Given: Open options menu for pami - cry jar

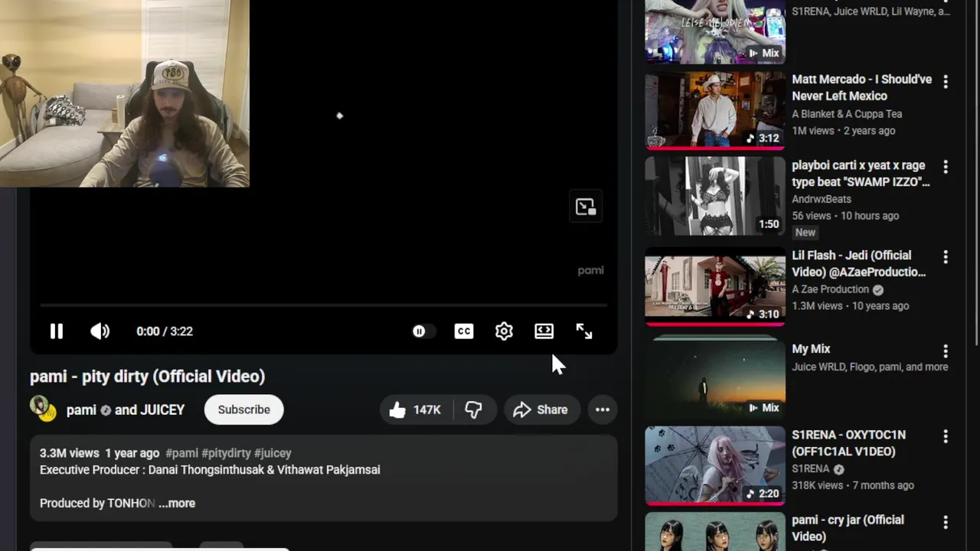Looking at the screenshot, I should [946, 522].
